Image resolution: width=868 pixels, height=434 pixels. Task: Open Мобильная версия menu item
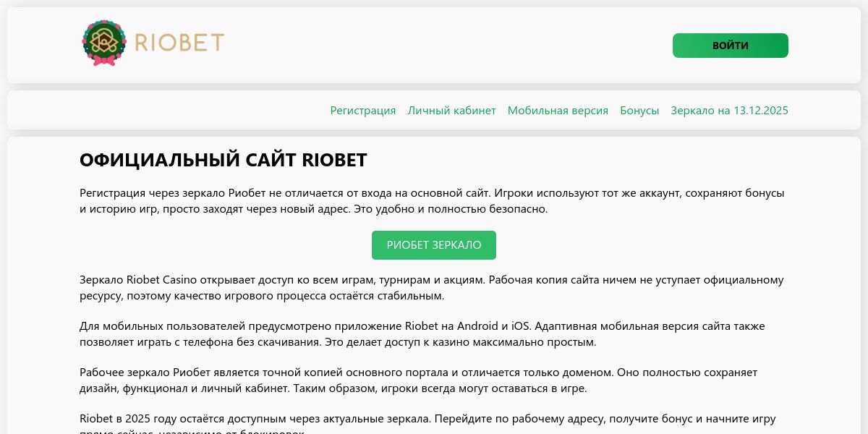(x=558, y=111)
